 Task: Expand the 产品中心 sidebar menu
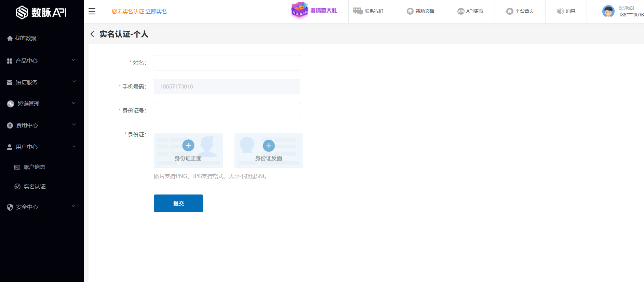pos(41,61)
